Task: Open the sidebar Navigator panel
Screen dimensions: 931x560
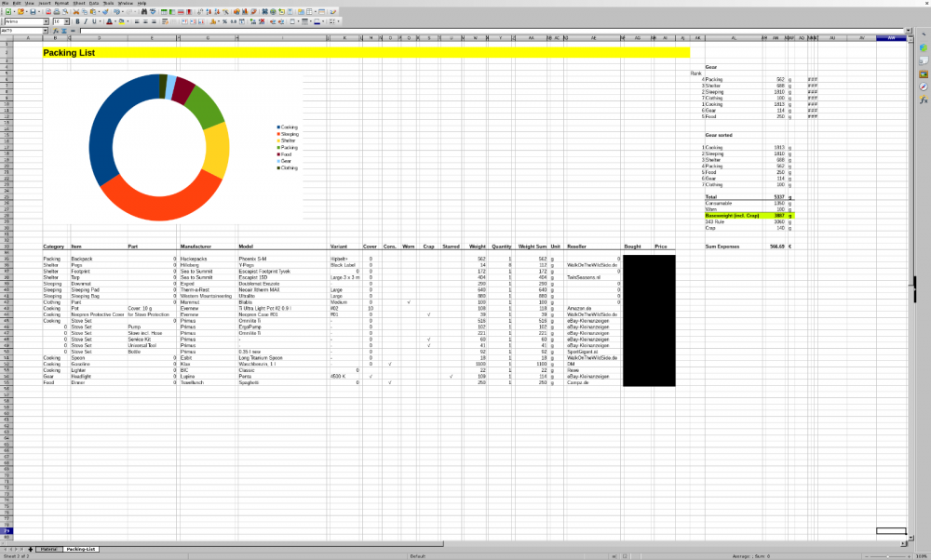Action: click(924, 87)
